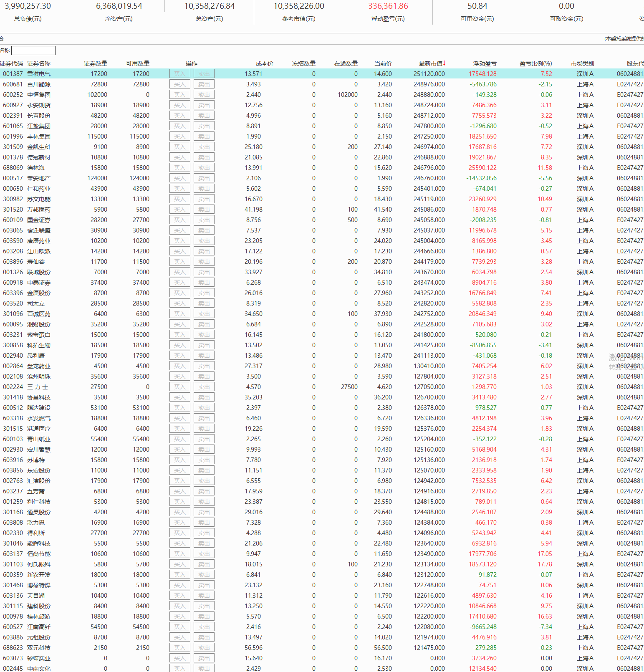Screen dimensions: 644x672
Task: Click 买入 button for 索宝蛋白
Action: (180, 335)
